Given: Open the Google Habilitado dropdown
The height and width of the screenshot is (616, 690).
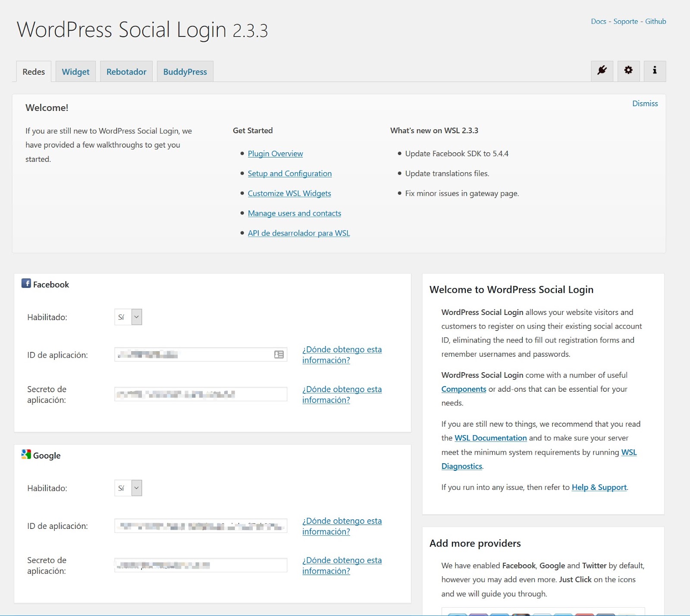Looking at the screenshot, I should tap(128, 488).
